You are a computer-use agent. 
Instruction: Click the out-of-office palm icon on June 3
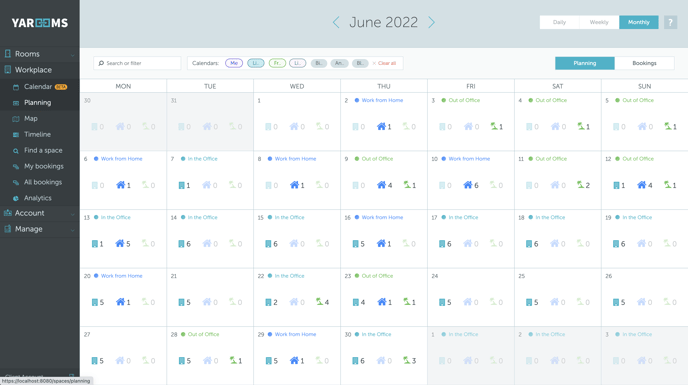494,126
